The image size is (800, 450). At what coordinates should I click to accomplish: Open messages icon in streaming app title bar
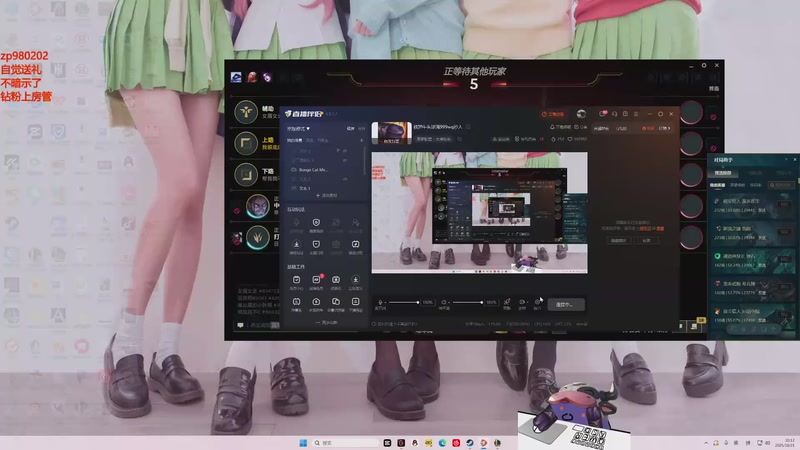pyautogui.click(x=603, y=114)
